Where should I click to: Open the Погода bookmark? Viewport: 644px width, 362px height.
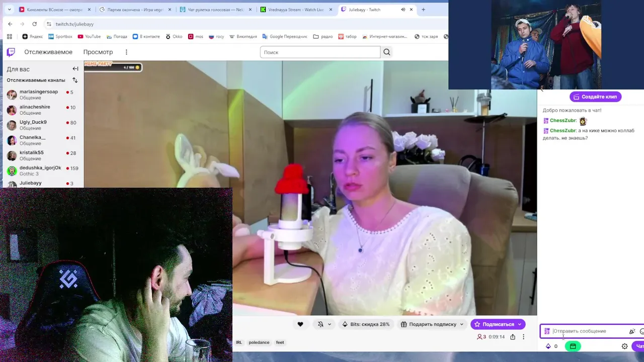tap(117, 36)
